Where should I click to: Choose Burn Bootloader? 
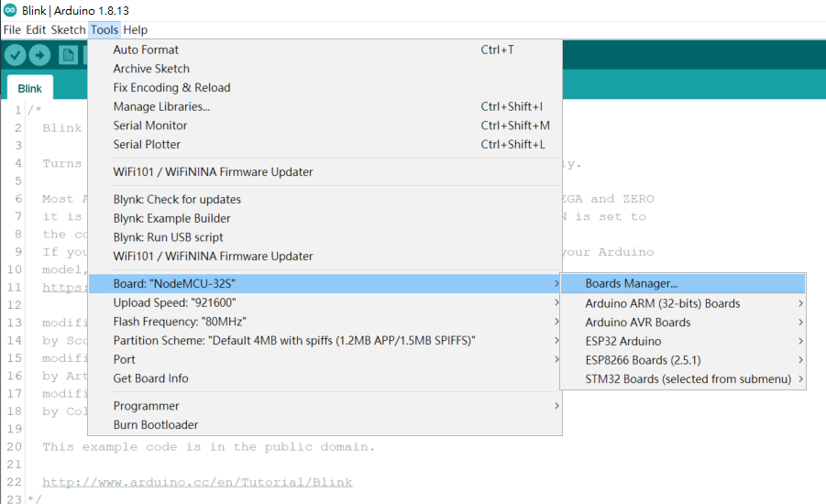325,424
